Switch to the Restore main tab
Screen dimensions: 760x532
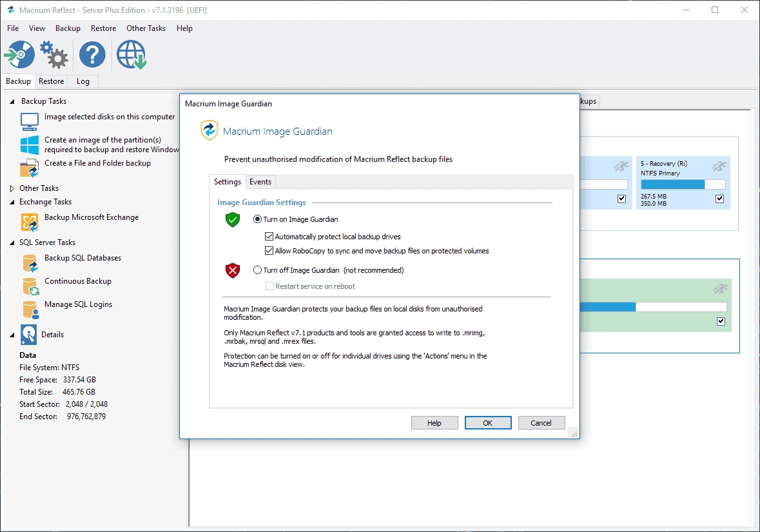52,81
